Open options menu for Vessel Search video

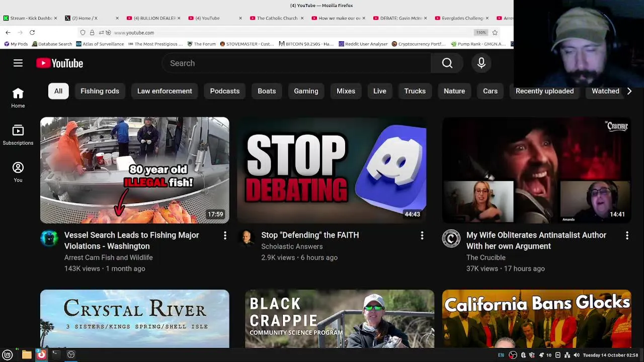225,235
